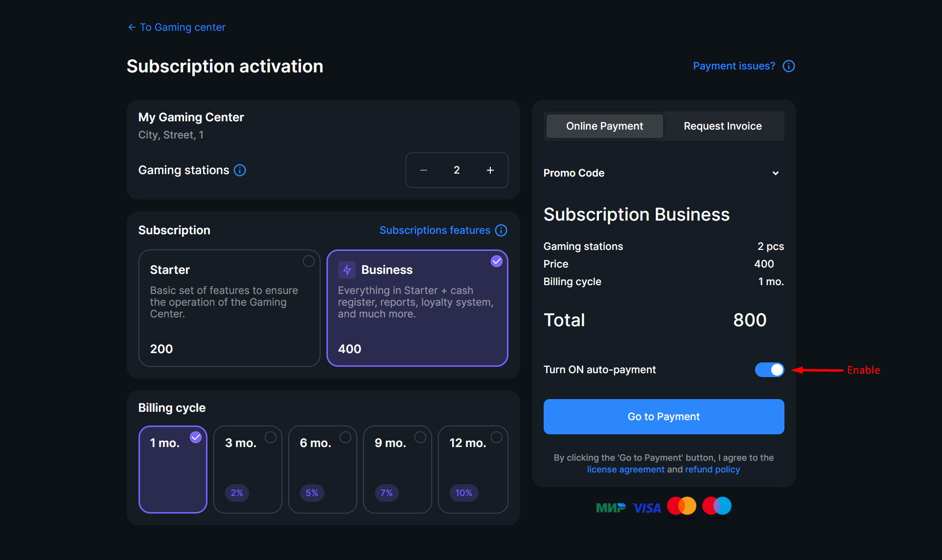Expand the Promo Code section
This screenshot has width=942, height=560.
775,173
